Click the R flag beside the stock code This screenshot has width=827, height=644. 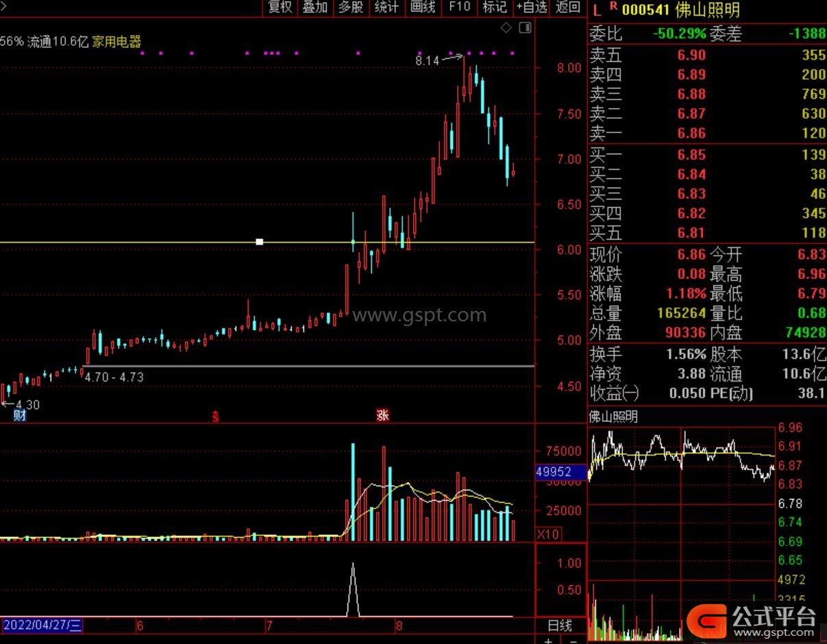(613, 7)
